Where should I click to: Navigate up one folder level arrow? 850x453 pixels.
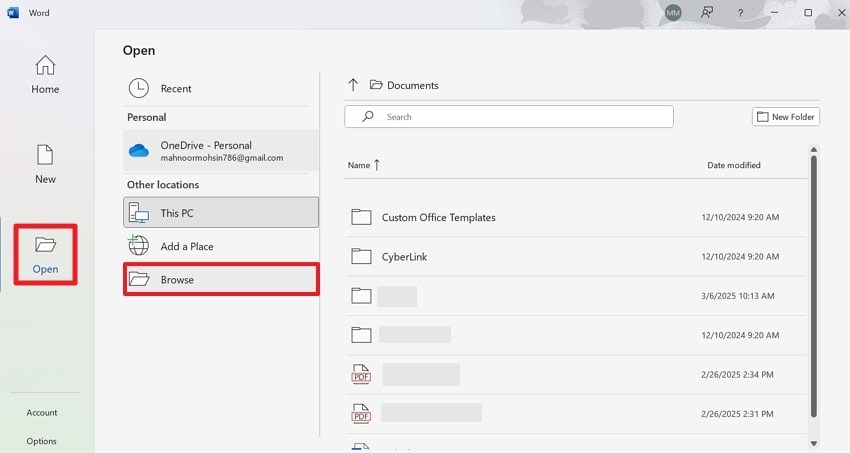[x=353, y=85]
